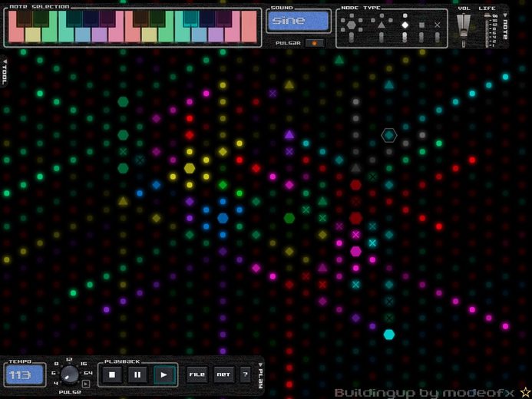The height and width of the screenshot is (399, 532).
Task: Click the bright cyan hexagon node
Action: pyautogui.click(x=388, y=335)
